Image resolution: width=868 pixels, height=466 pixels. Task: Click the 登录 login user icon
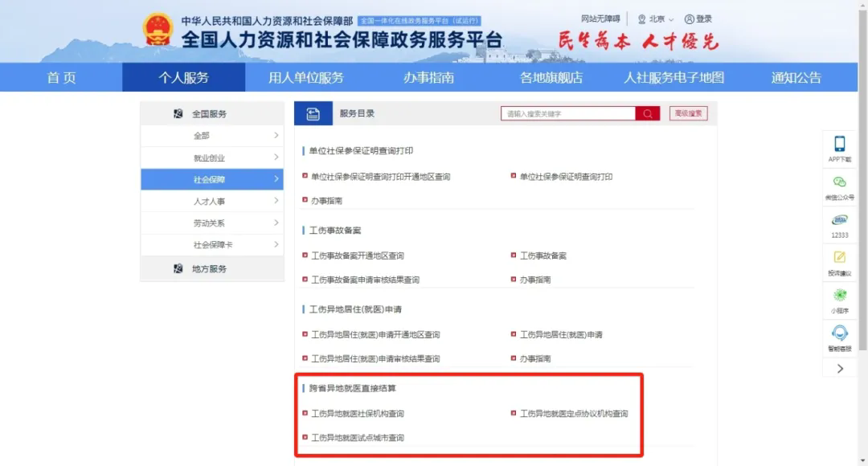coord(690,19)
